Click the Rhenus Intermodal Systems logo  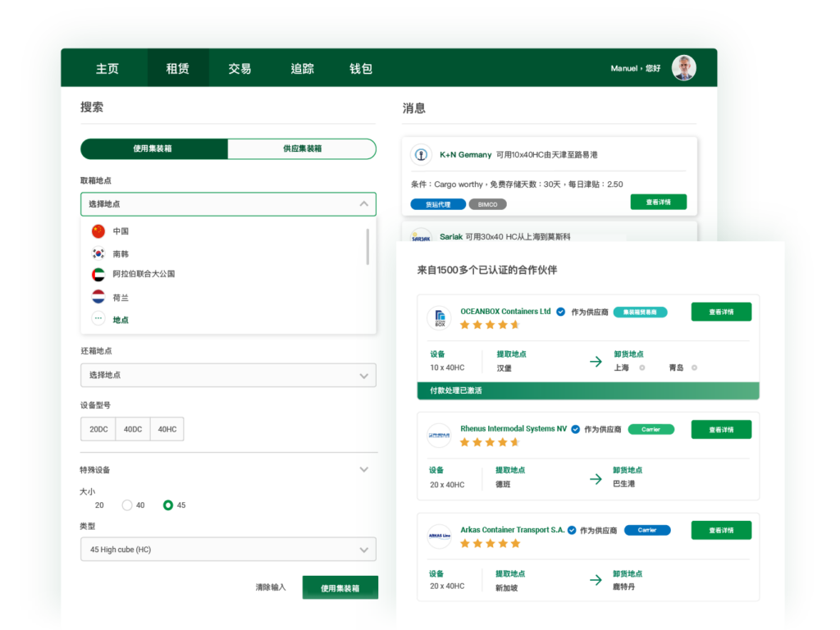click(x=440, y=435)
